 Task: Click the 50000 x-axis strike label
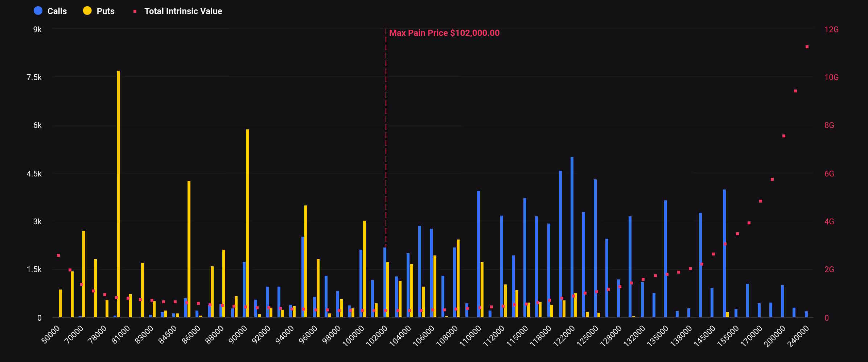click(x=51, y=334)
